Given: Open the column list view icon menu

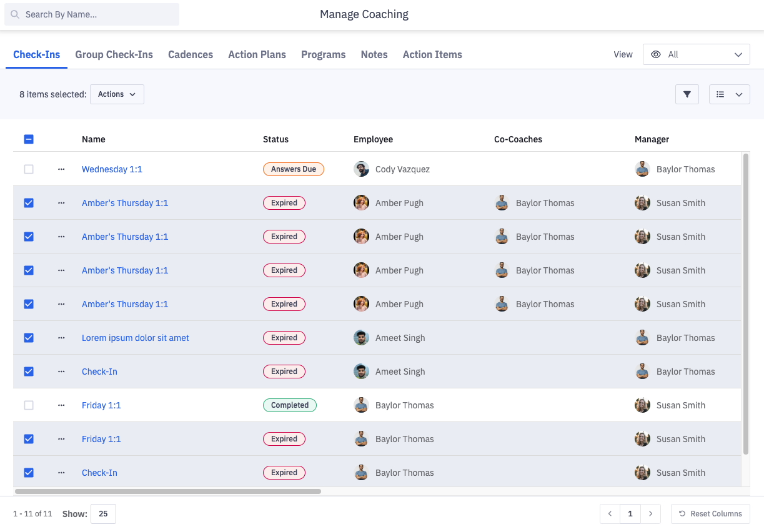Looking at the screenshot, I should click(729, 94).
